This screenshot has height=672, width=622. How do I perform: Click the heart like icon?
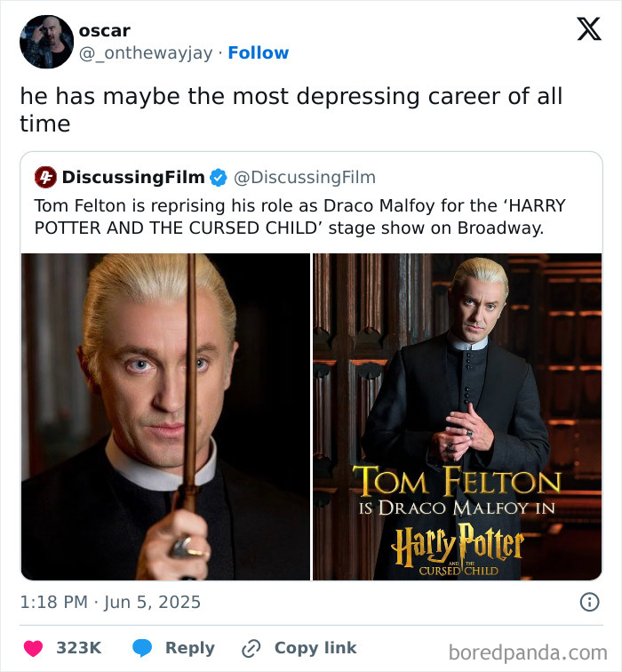click(32, 648)
